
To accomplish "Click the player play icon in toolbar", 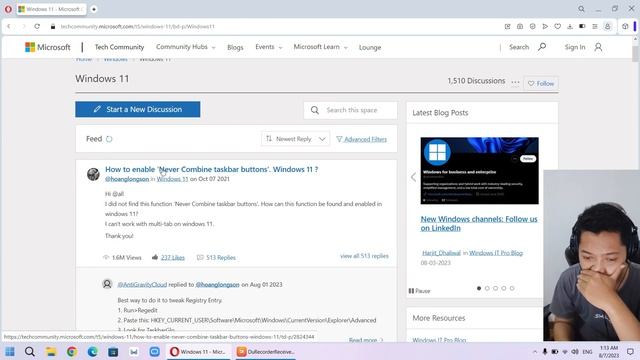I will tap(545, 26).
